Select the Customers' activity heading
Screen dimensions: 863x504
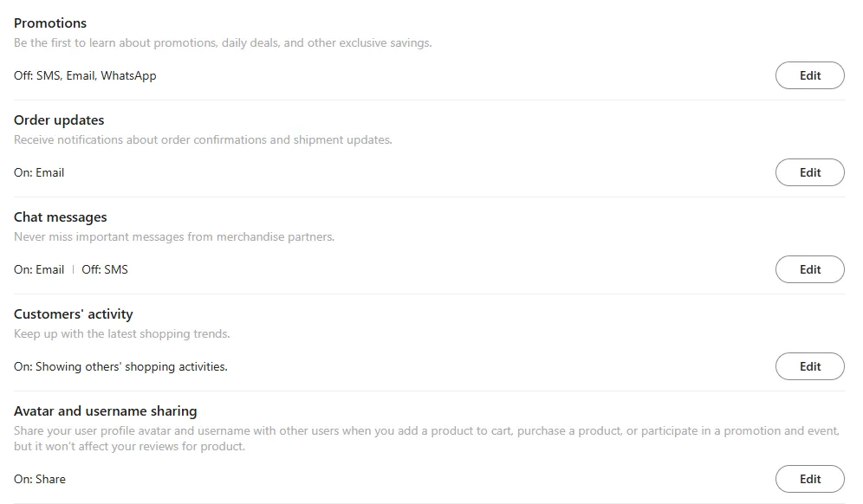(x=74, y=314)
